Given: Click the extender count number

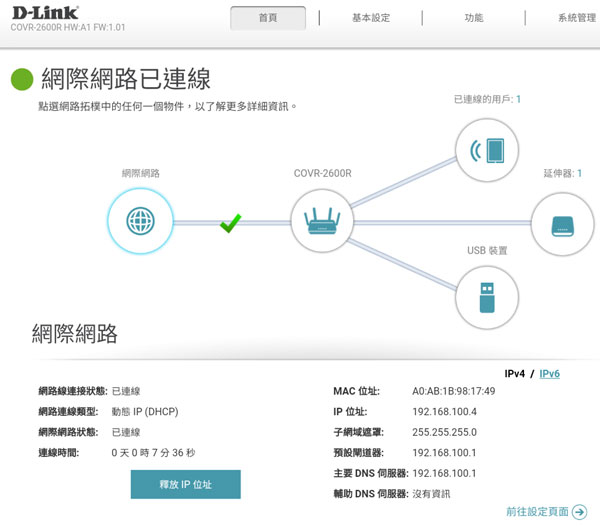Looking at the screenshot, I should point(580,173).
